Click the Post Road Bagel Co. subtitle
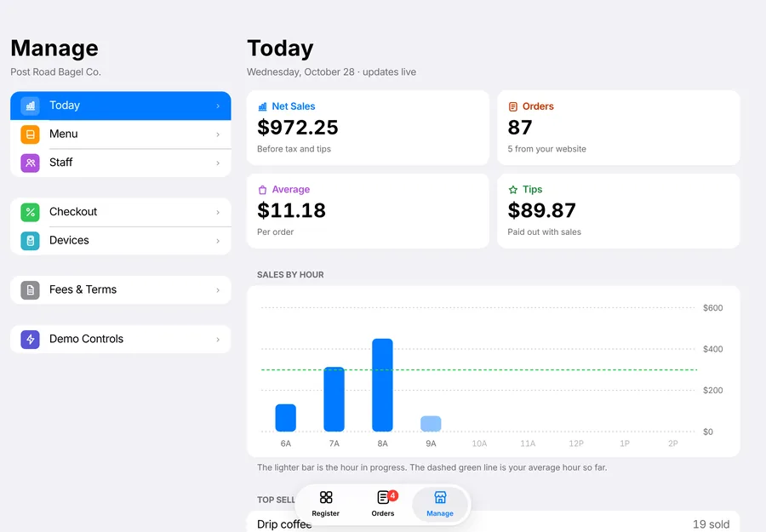766x532 pixels. pyautogui.click(x=55, y=72)
